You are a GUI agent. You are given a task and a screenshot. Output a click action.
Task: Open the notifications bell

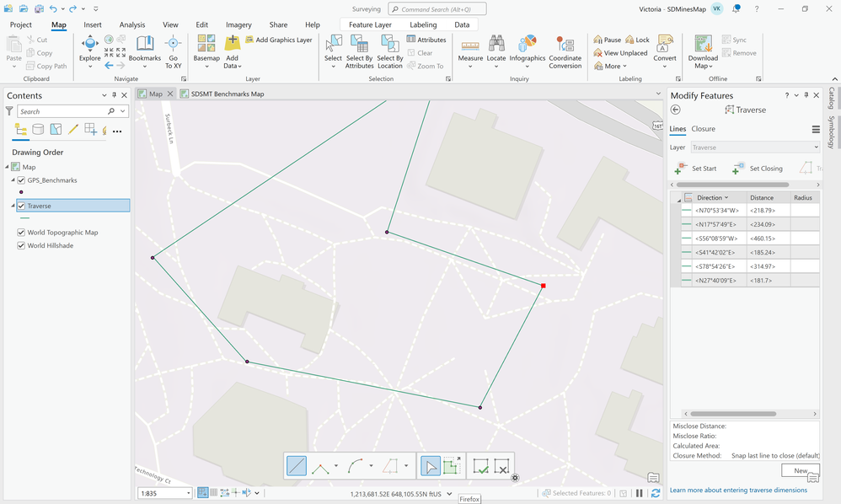tap(737, 8)
